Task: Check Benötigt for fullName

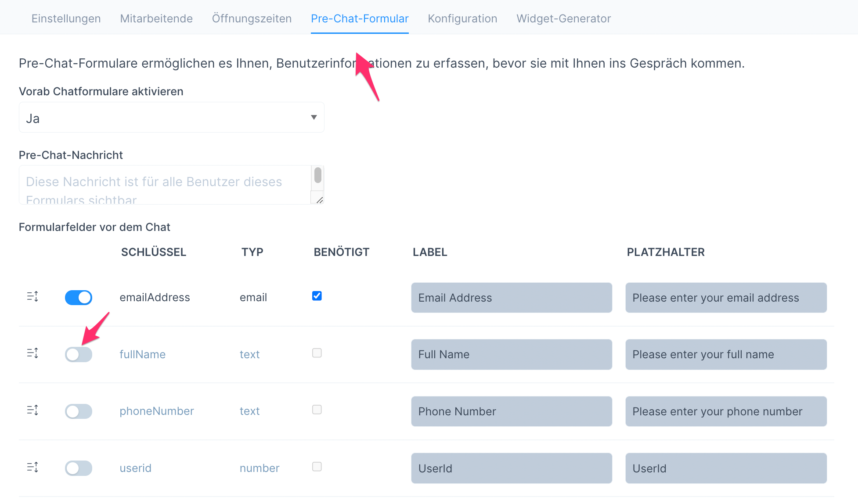Action: pos(317,353)
